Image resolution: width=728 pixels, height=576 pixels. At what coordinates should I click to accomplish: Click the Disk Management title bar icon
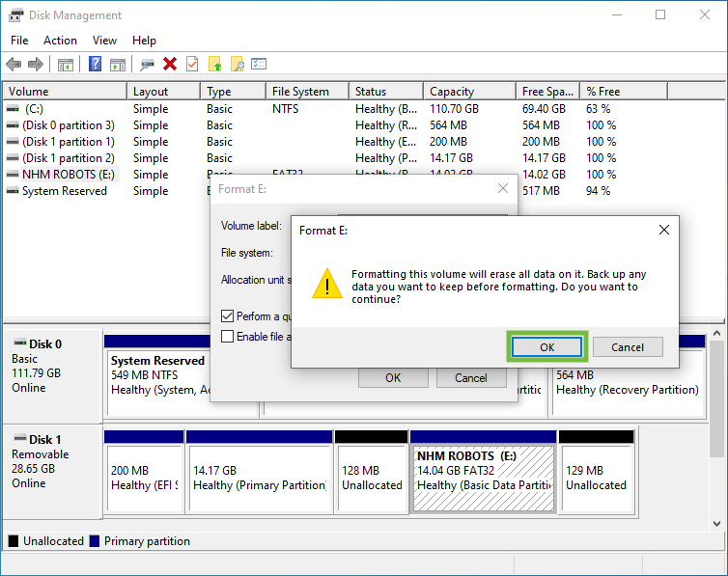pyautogui.click(x=15, y=15)
